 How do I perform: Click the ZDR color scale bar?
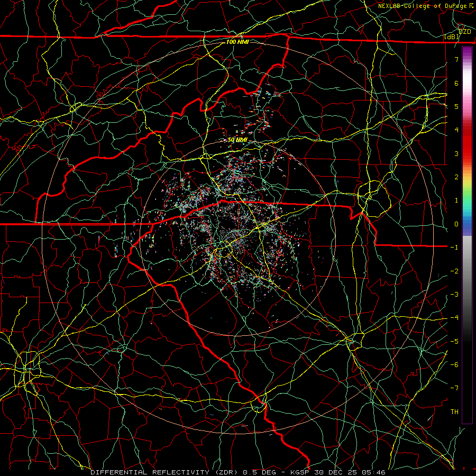point(467,235)
